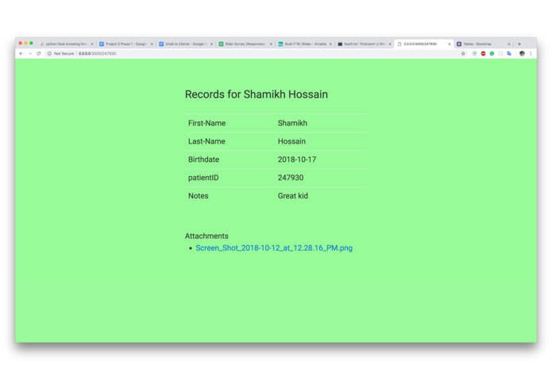Viewport: 552px width, 392px height.
Task: Click the green macOS fullscreen button
Action: pos(31,43)
